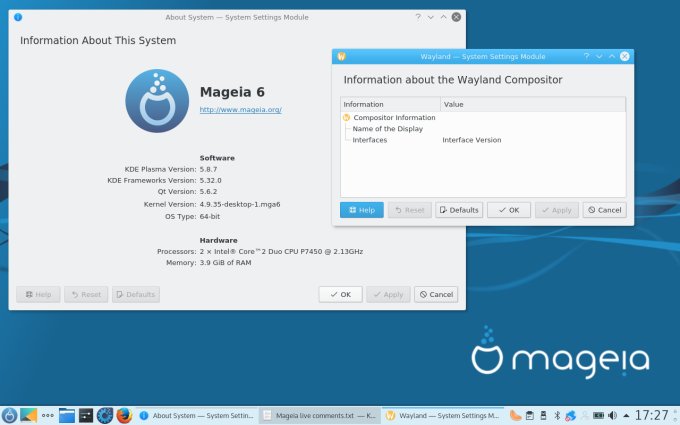The width and height of the screenshot is (680, 425).
Task: Maximize the Wayland window with up chevron
Action: click(611, 56)
